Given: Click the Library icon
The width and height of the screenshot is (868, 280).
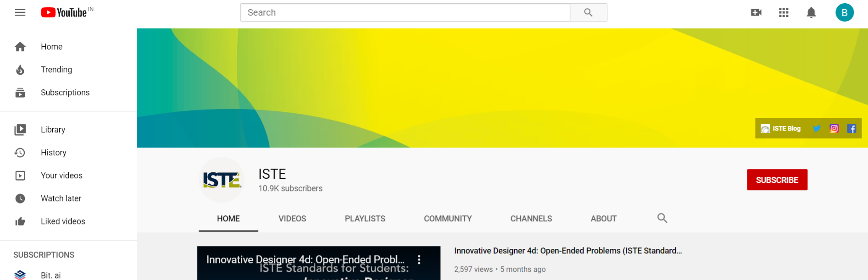Looking at the screenshot, I should (x=20, y=130).
